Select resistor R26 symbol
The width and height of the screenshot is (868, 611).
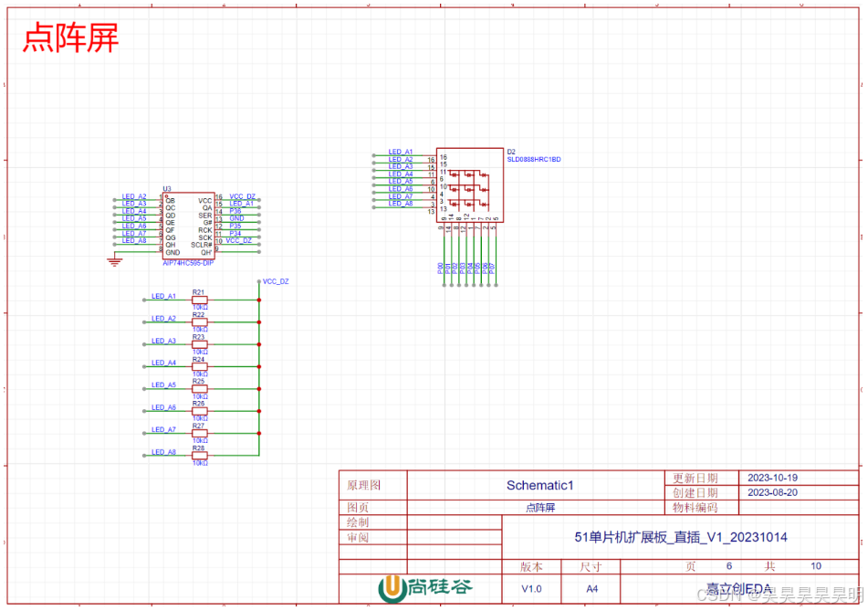[x=200, y=411]
